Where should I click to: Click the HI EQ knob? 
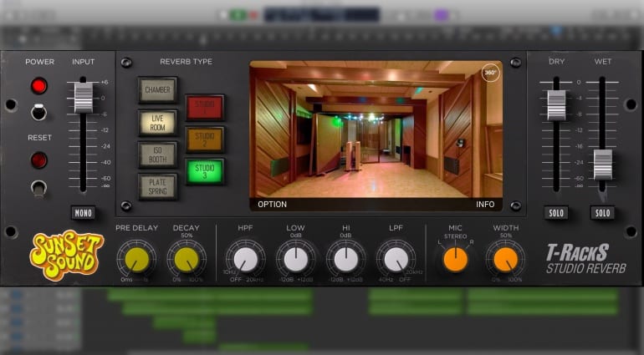[x=345, y=260]
